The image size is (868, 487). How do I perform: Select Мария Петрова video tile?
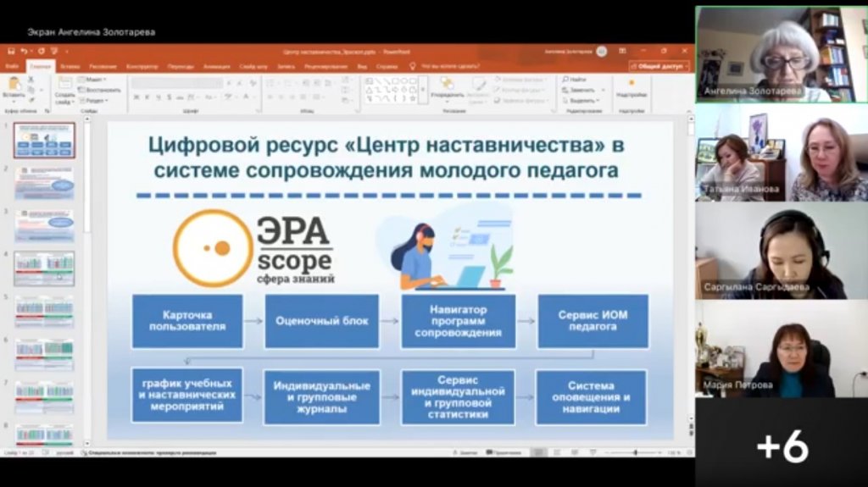pyautogui.click(x=781, y=349)
